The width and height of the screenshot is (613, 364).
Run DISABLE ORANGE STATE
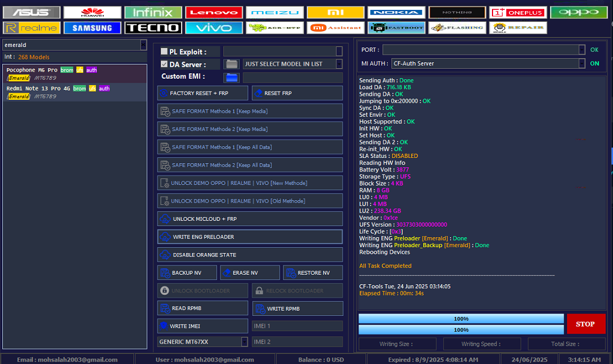click(250, 255)
